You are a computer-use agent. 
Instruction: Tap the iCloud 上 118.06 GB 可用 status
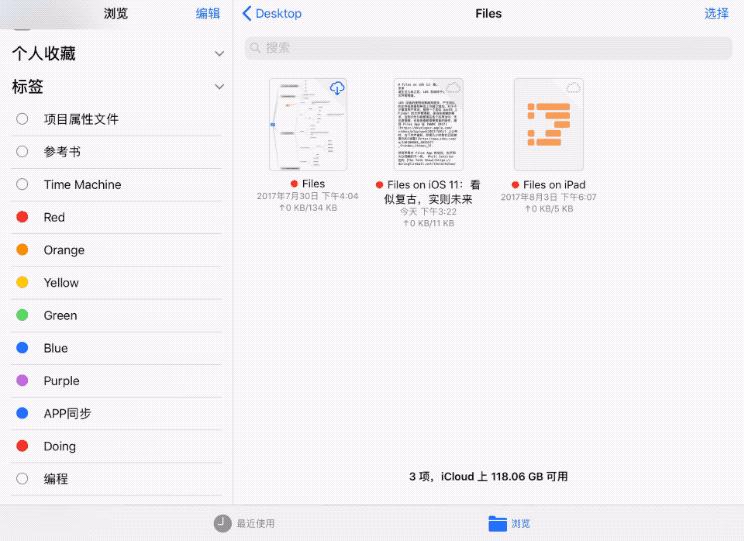[x=504, y=476]
